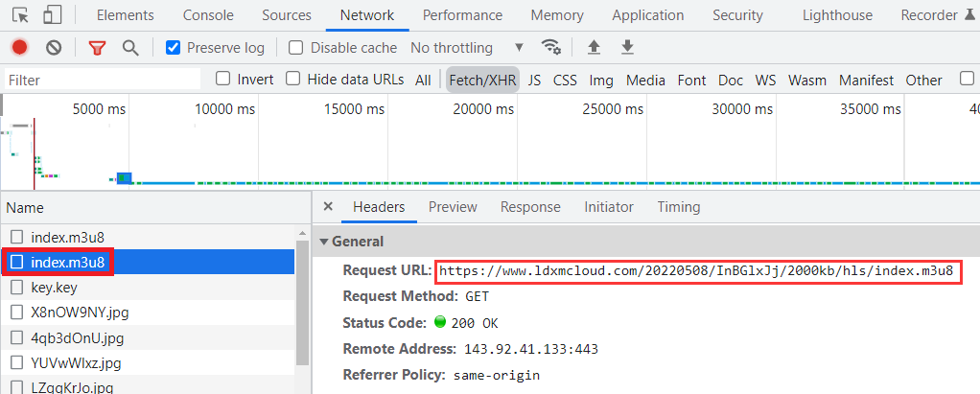This screenshot has width=980, height=394.
Task: Click the Filter text input
Action: tap(104, 81)
